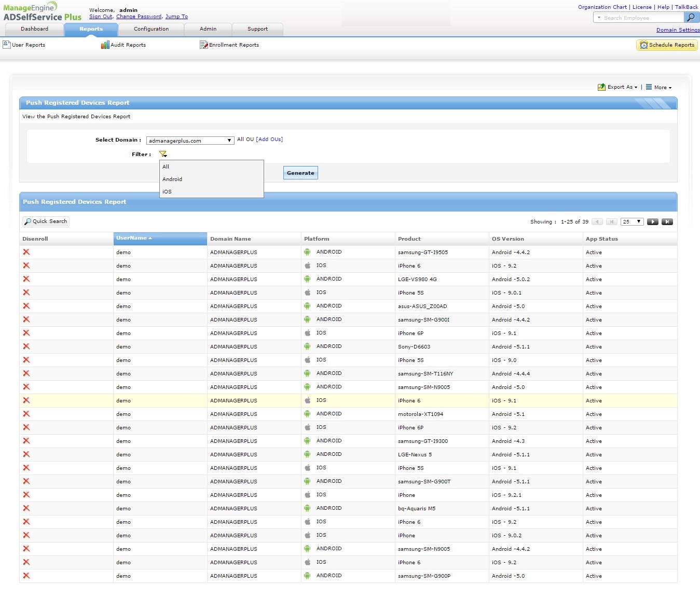Click disenroll X for samsung-GT-I9505 row
This screenshot has height=613, width=700.
click(x=26, y=252)
